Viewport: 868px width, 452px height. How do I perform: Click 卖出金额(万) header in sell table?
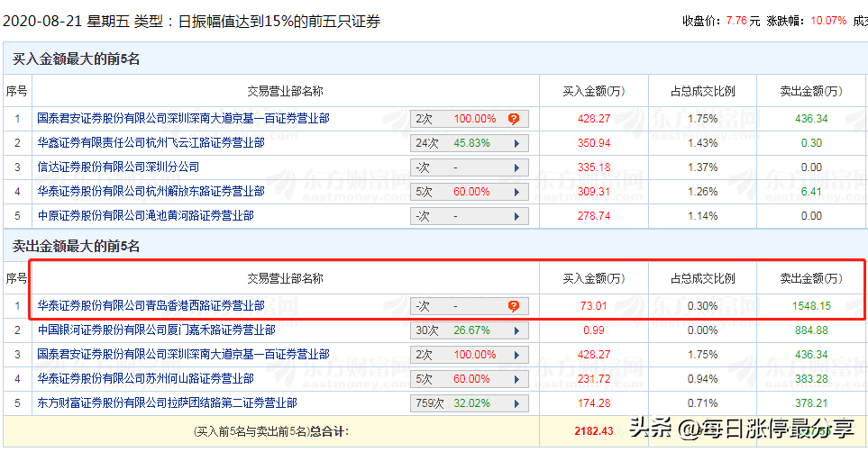pos(811,278)
